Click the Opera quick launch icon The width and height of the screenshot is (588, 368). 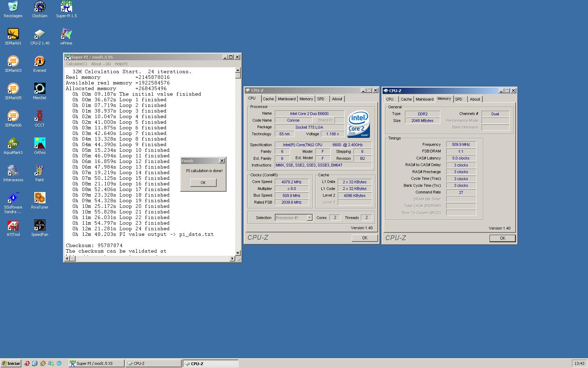pyautogui.click(x=27, y=363)
